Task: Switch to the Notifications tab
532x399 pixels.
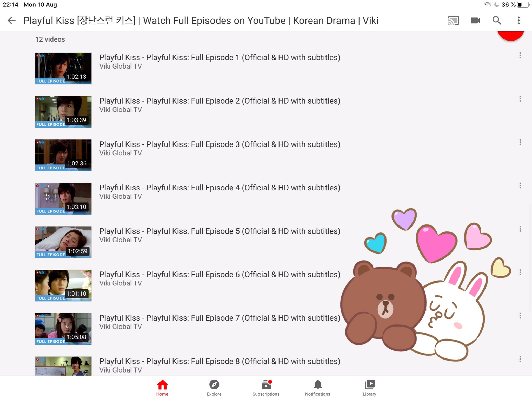Action: (317, 388)
